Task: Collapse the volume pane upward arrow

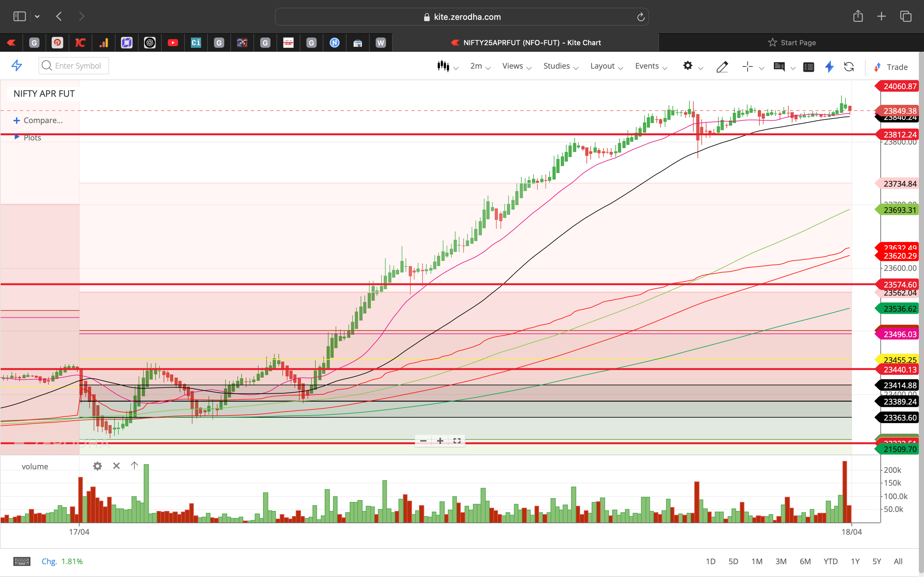Action: coord(134,466)
